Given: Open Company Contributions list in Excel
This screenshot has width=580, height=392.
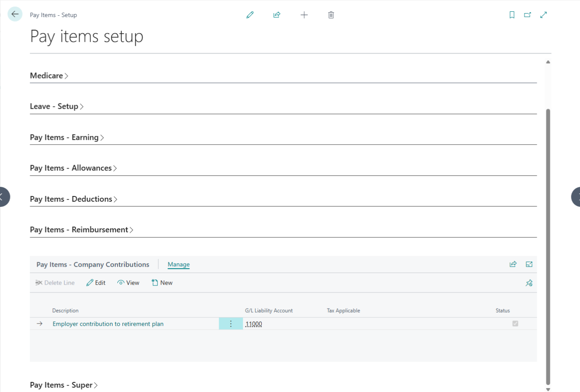Looking at the screenshot, I should click(x=529, y=264).
